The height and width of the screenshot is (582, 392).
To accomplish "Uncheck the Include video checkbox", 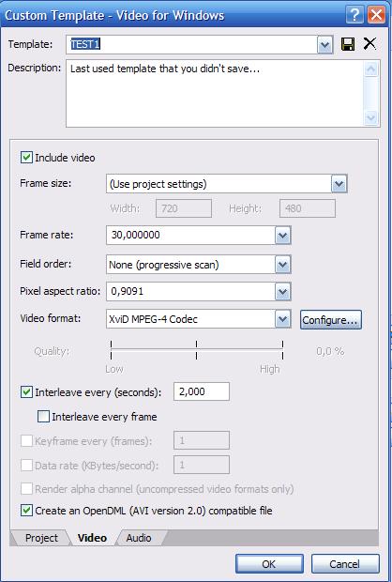I will tap(26, 158).
